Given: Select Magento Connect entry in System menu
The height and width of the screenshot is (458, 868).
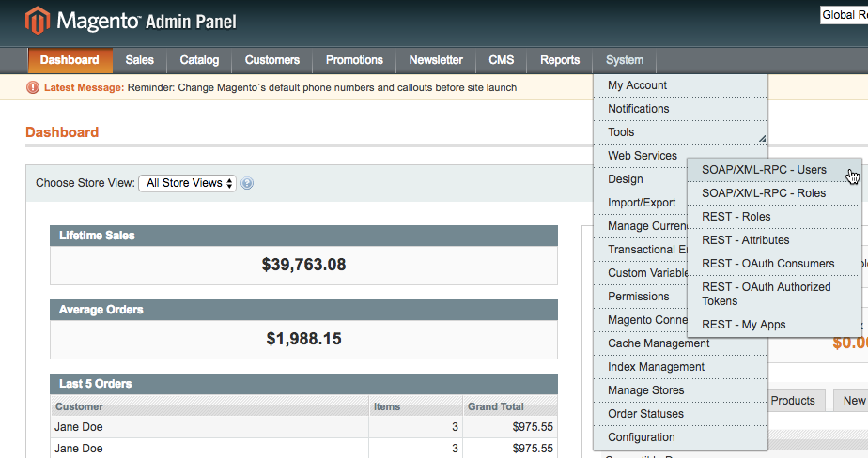Looking at the screenshot, I should click(640, 320).
